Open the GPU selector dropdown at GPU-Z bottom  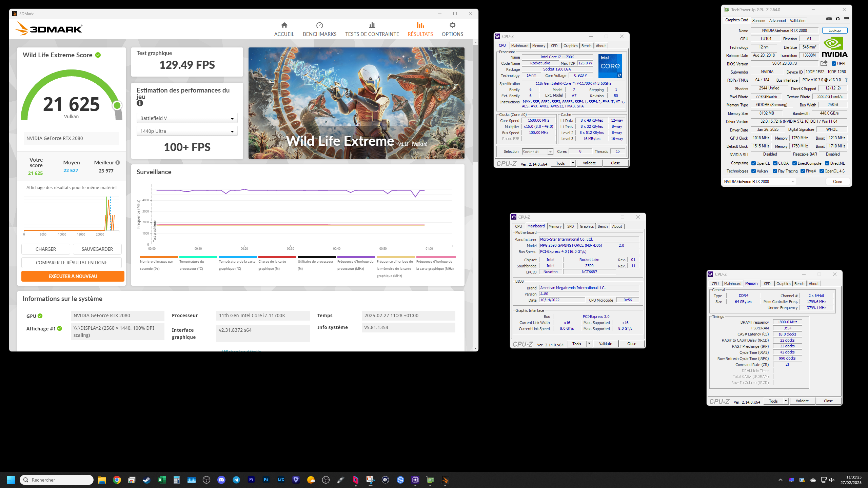tap(759, 182)
